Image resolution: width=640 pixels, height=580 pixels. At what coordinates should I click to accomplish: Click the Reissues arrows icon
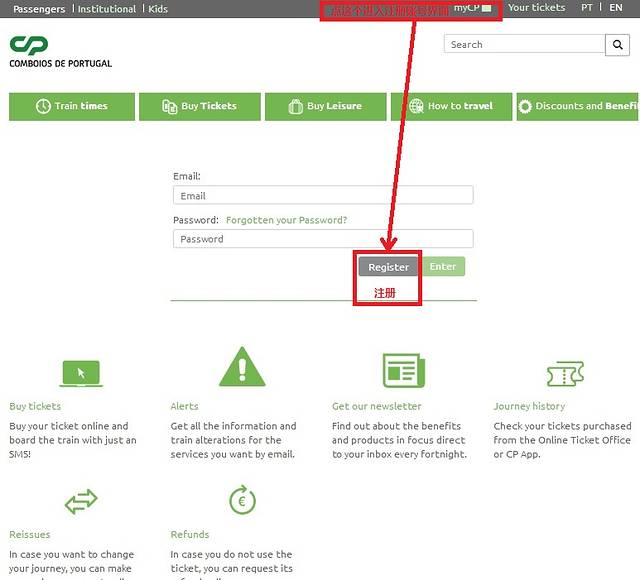(81, 500)
